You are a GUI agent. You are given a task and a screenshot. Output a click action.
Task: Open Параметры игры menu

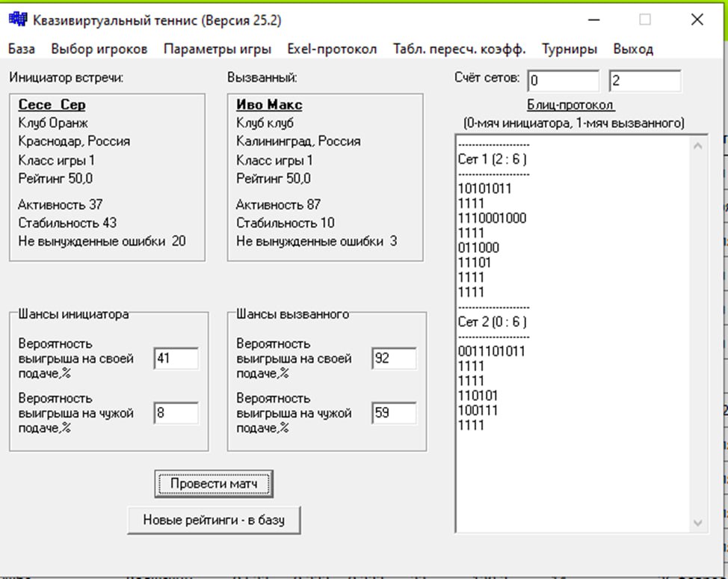point(218,49)
